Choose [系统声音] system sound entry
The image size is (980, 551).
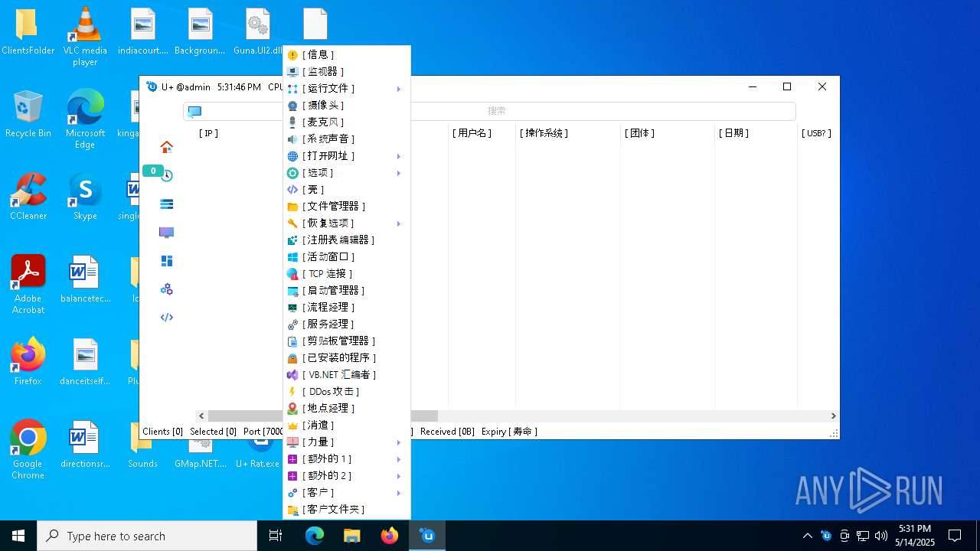pyautogui.click(x=347, y=139)
